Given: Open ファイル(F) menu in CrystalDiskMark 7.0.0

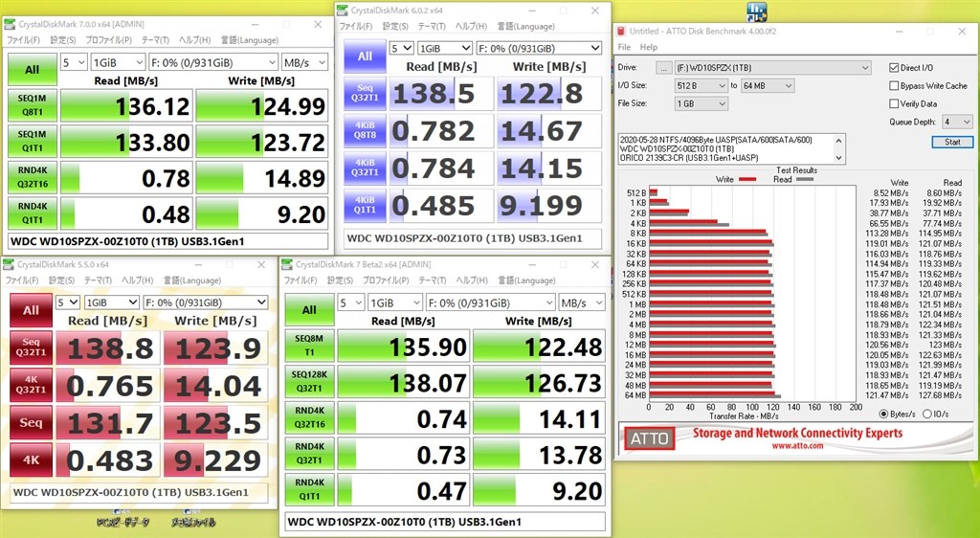Looking at the screenshot, I should click(23, 40).
